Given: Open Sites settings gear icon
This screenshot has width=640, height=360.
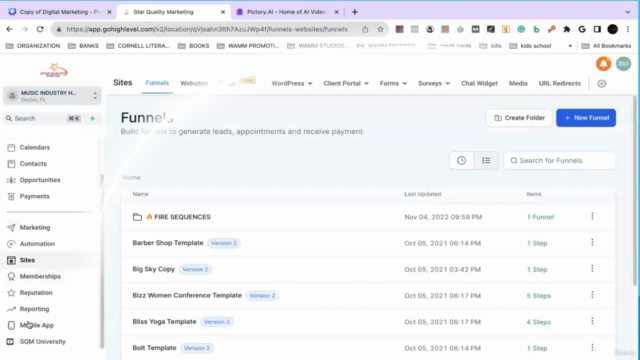Looking at the screenshot, I should point(602,83).
